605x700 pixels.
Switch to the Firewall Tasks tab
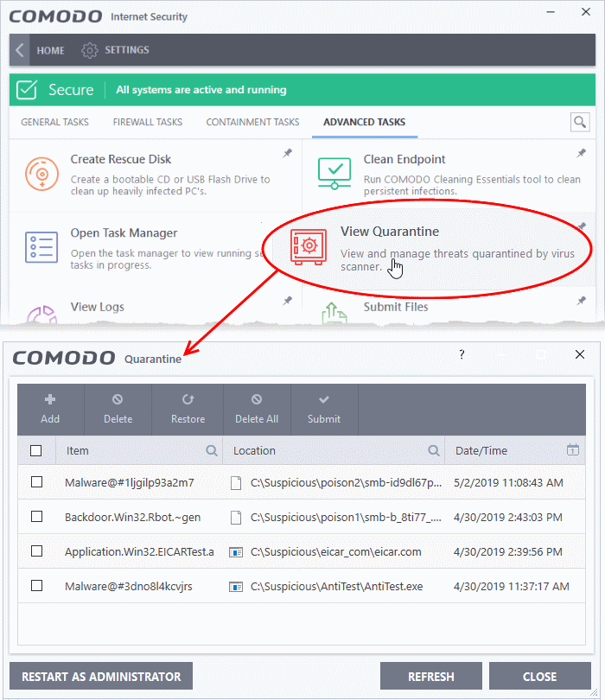(147, 123)
